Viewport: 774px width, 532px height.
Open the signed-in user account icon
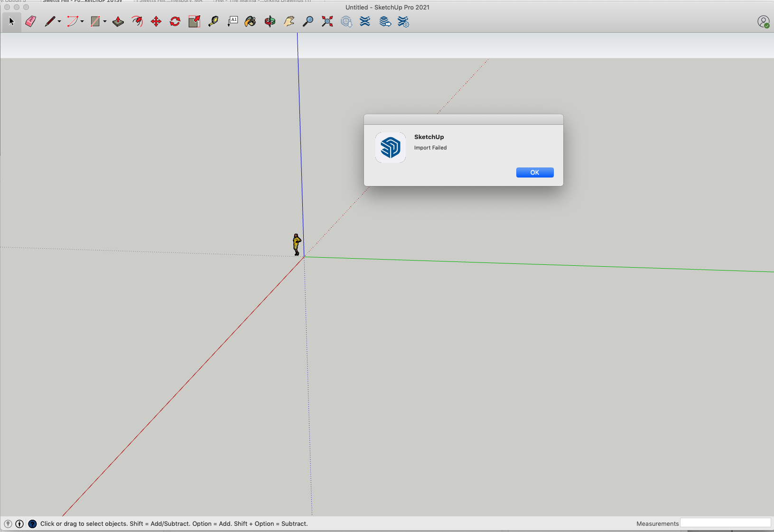click(763, 22)
